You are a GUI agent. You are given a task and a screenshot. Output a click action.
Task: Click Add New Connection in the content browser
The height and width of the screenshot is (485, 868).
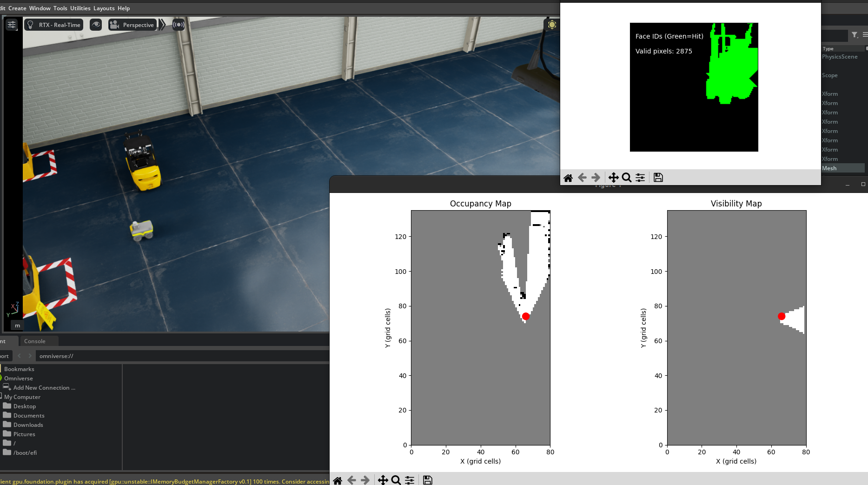(44, 388)
